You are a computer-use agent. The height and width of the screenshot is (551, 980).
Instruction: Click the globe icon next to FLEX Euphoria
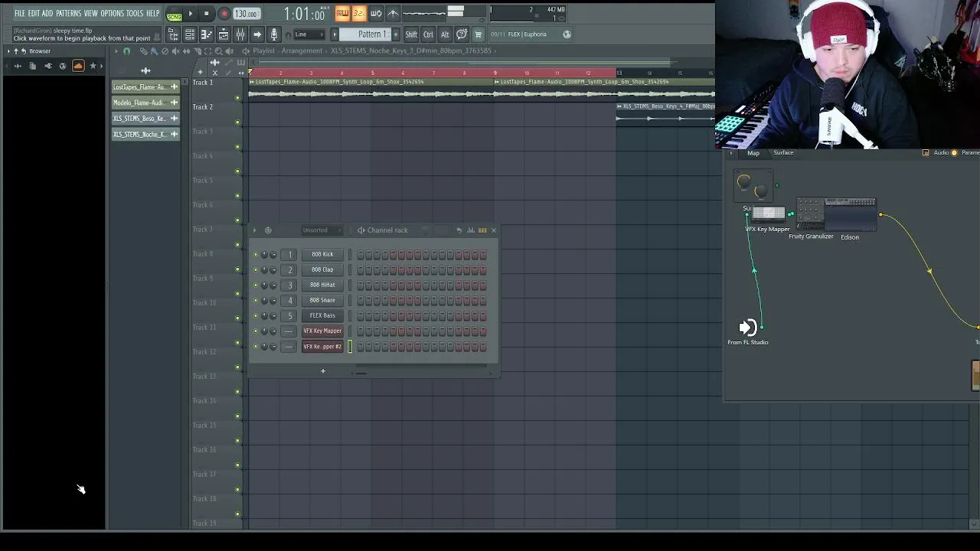[x=567, y=34]
